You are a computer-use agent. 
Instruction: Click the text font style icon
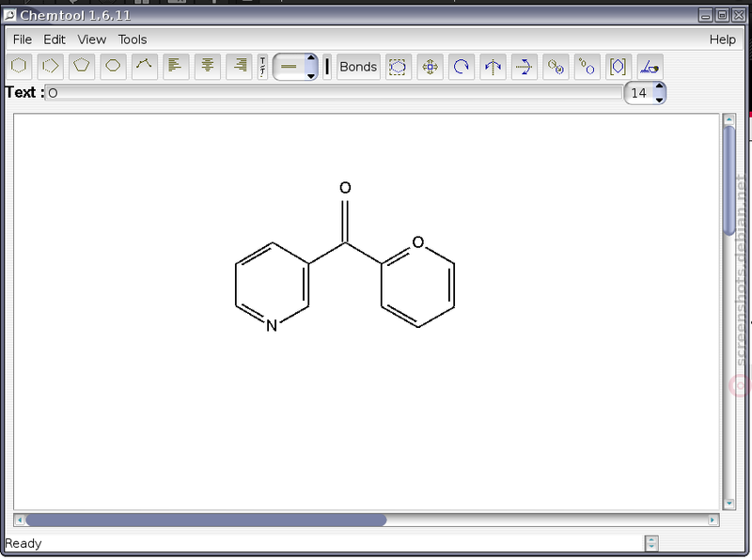pos(262,66)
